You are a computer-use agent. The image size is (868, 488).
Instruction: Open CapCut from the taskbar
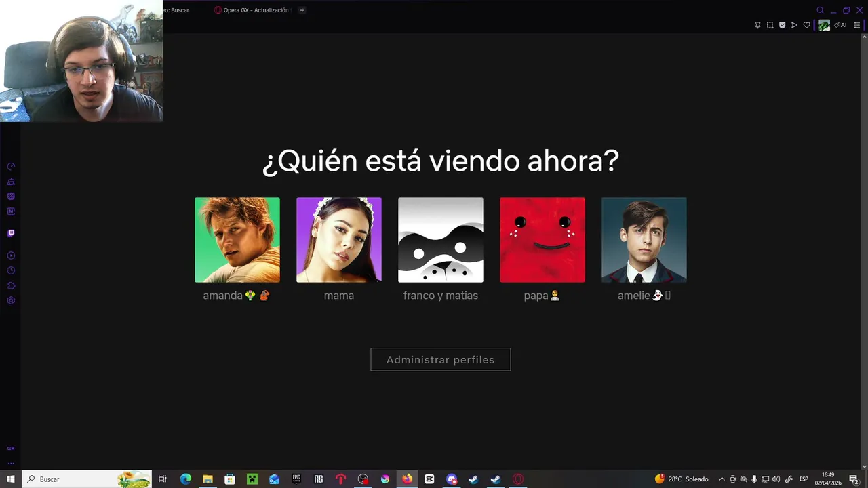[429, 479]
